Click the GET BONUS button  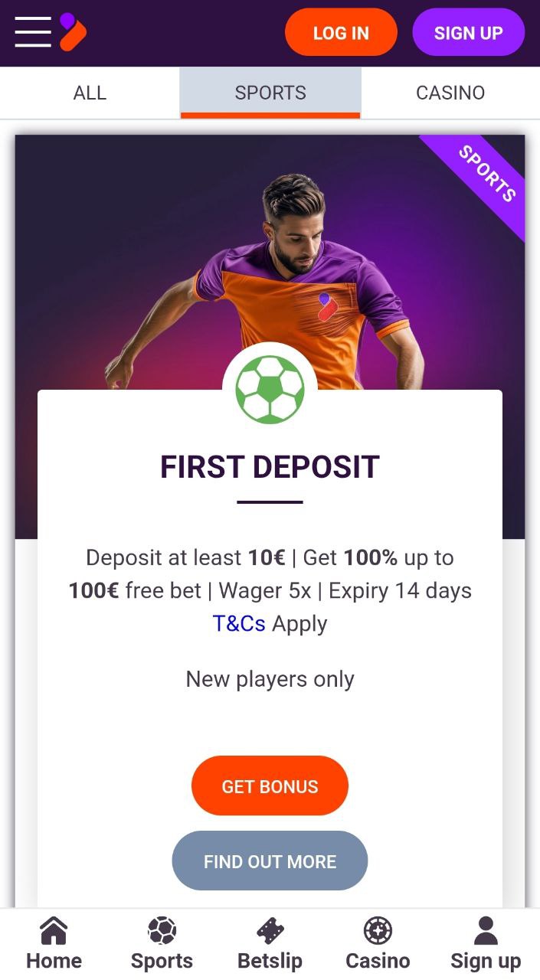pyautogui.click(x=270, y=786)
